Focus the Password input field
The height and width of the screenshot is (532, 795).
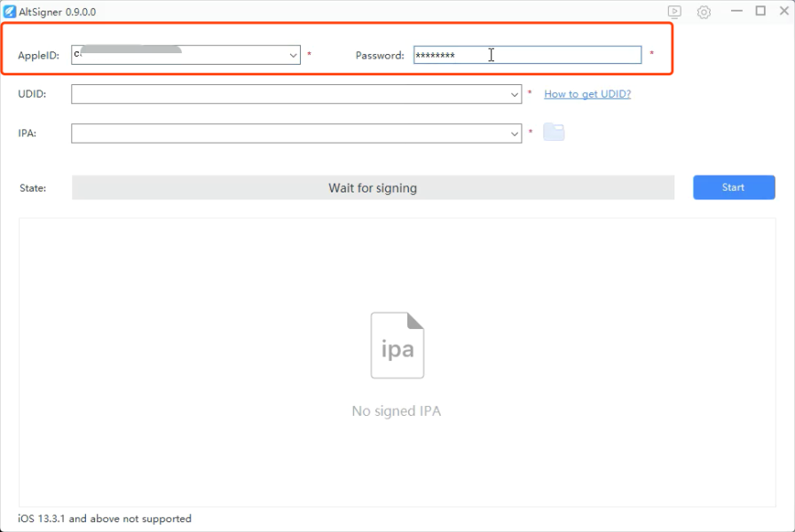pyautogui.click(x=527, y=55)
